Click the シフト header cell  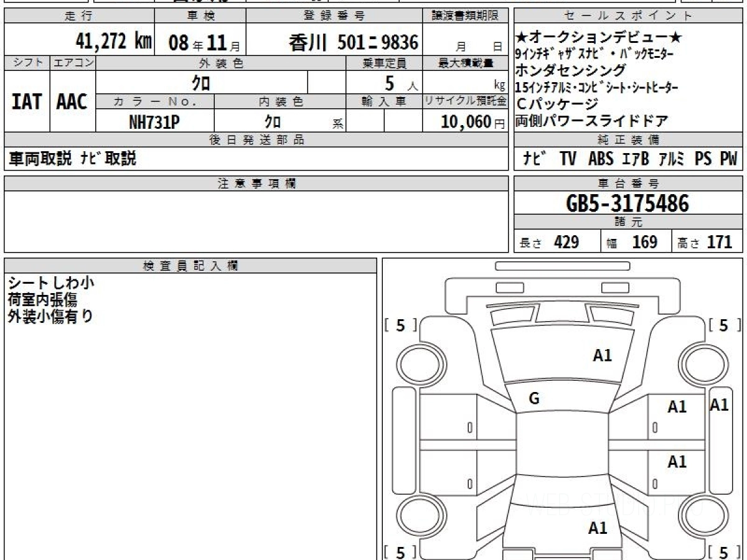point(27,63)
